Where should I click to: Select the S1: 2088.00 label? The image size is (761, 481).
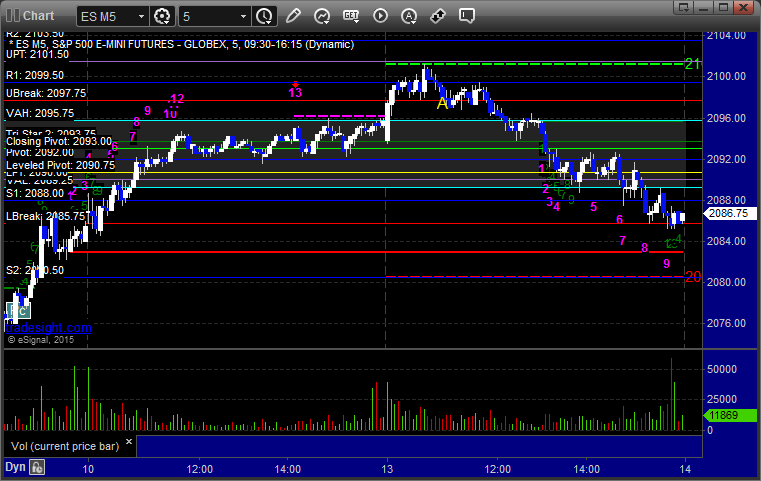35,193
